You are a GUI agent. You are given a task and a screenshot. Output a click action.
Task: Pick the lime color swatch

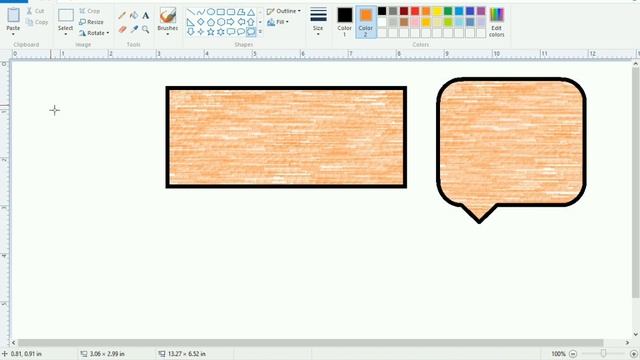click(x=448, y=22)
